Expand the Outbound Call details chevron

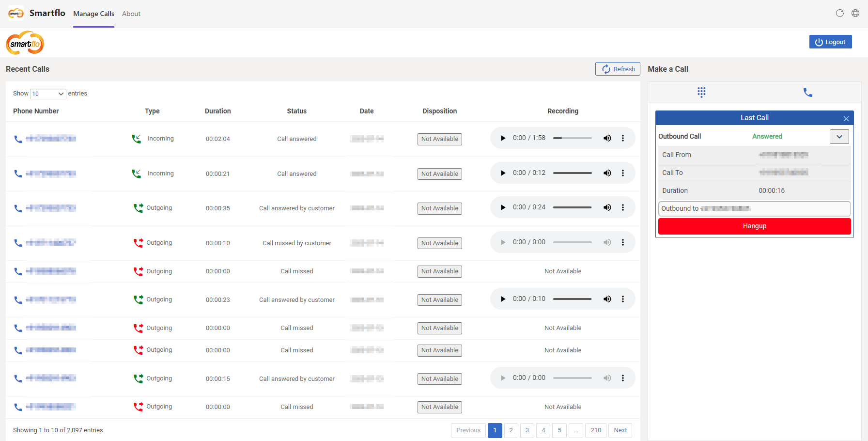[x=839, y=137]
